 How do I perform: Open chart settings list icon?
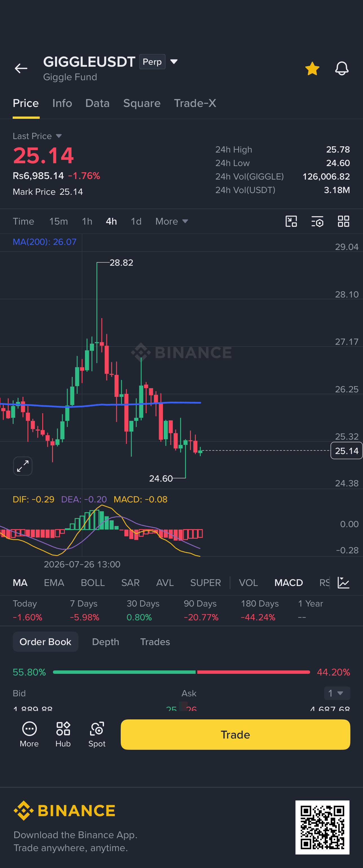317,222
